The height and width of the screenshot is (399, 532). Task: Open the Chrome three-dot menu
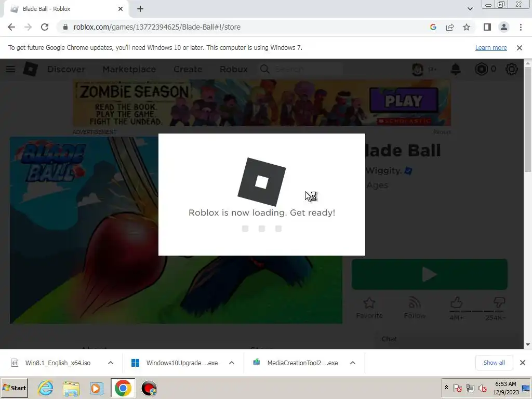point(521,27)
